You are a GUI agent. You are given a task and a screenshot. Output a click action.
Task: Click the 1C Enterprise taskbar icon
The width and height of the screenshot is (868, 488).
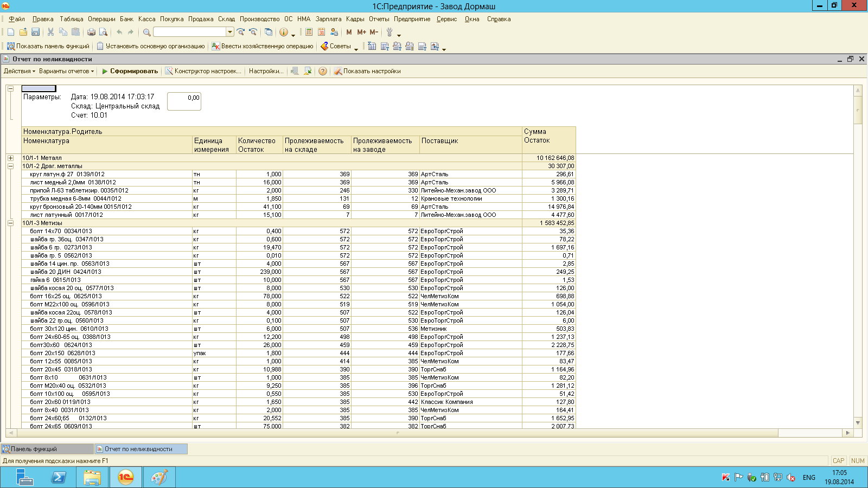tap(125, 477)
